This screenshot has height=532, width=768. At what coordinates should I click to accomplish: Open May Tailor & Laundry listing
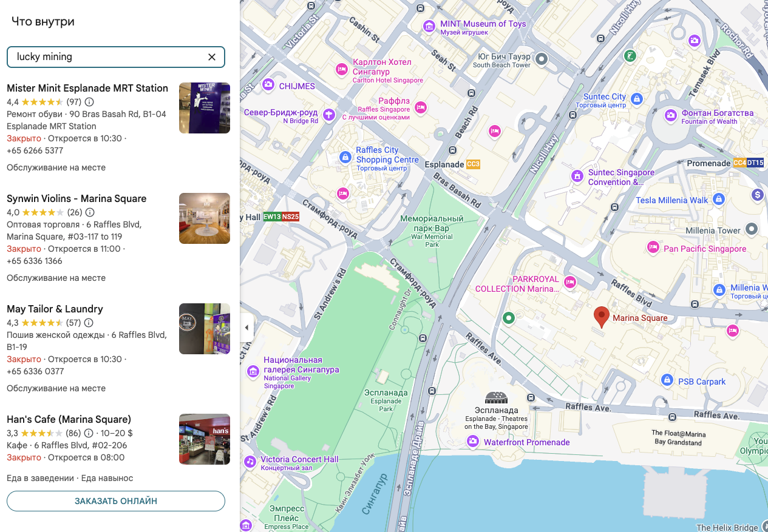click(x=55, y=309)
